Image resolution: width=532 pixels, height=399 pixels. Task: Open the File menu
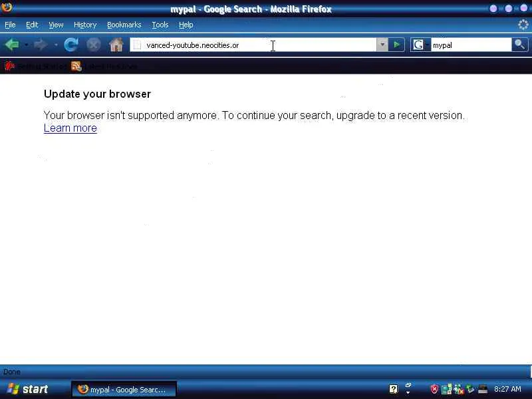click(x=10, y=25)
